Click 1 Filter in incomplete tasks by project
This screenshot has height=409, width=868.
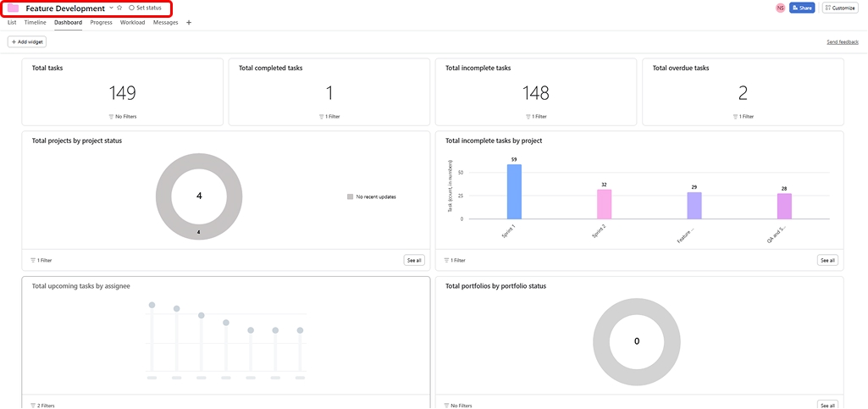click(455, 260)
